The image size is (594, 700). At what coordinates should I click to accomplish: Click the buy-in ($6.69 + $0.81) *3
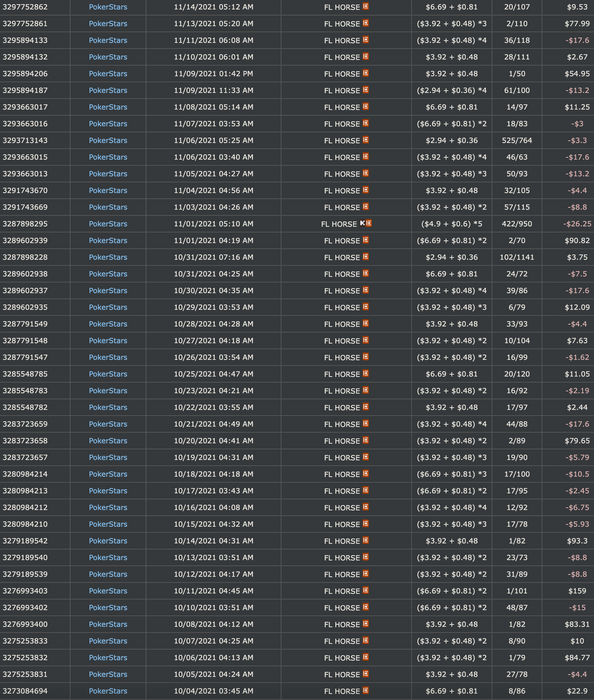click(452, 474)
